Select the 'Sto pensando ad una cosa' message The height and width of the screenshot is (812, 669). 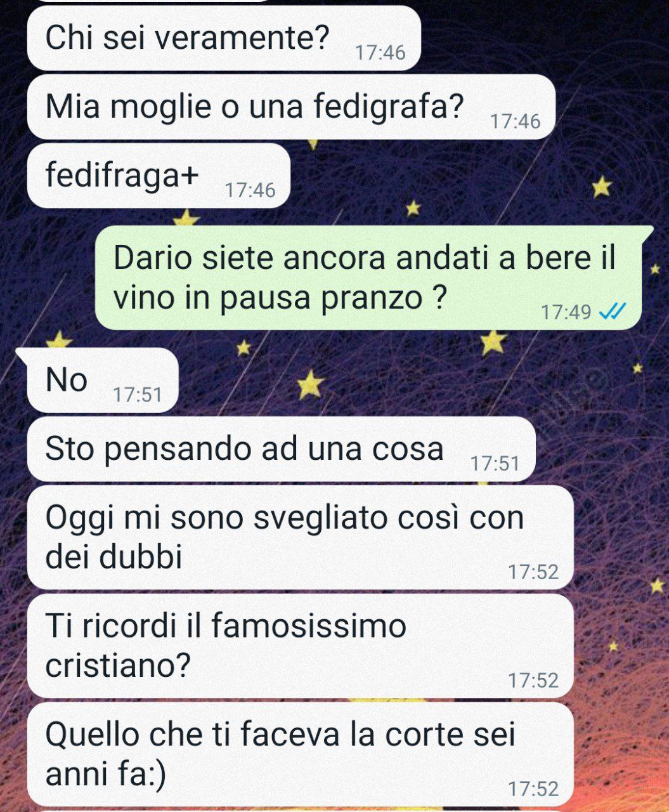[x=282, y=449]
